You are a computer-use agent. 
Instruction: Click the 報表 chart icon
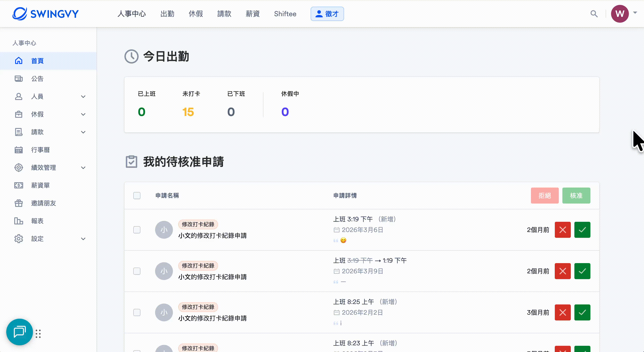tap(19, 221)
